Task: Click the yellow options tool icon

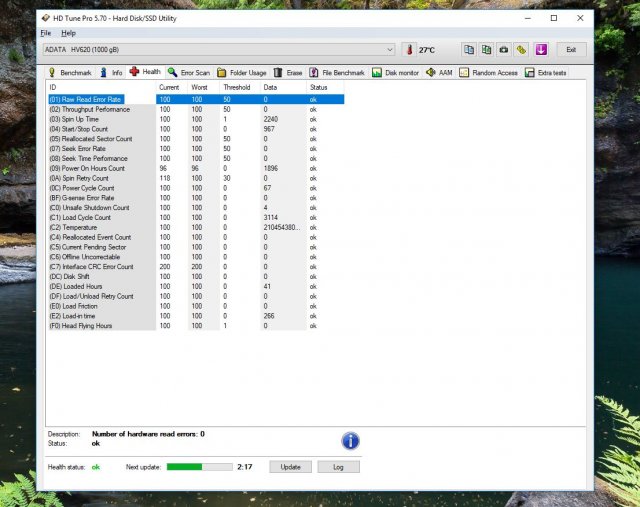Action: click(521, 50)
